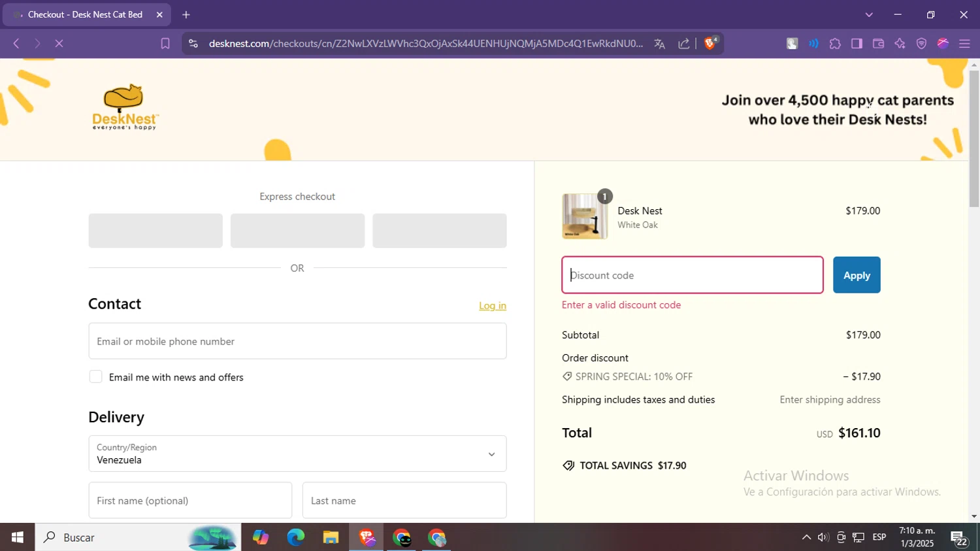This screenshot has height=551, width=980.
Task: Open the Extensions puzzle icon
Action: (835, 44)
